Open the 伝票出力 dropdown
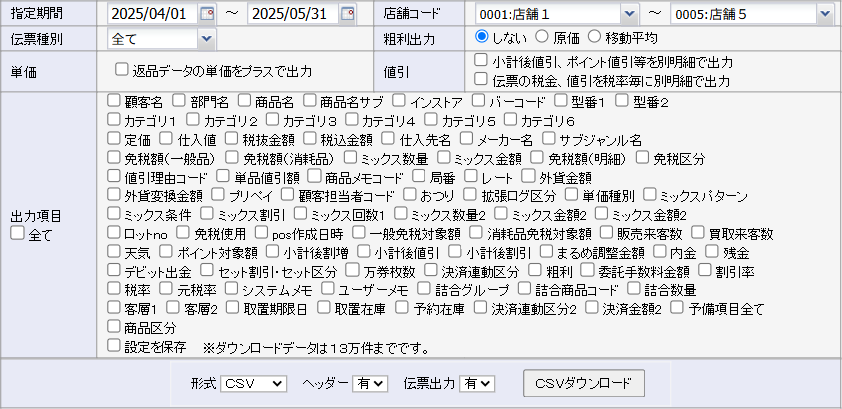The width and height of the screenshot is (842, 409). point(477,383)
